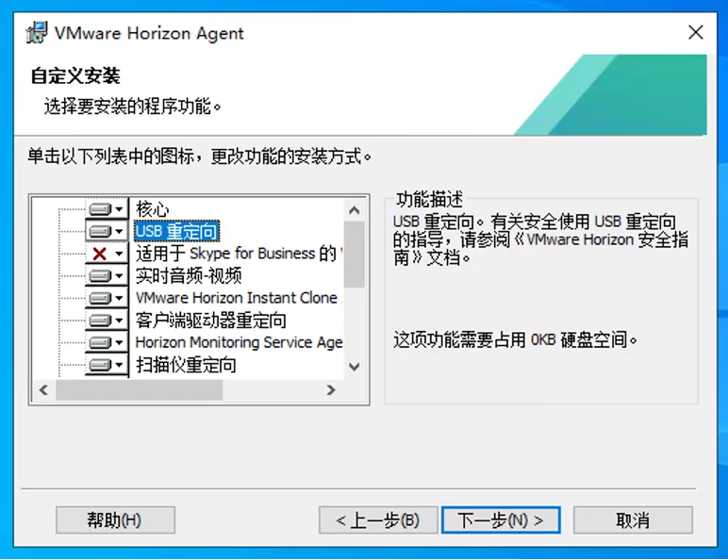
Task: Cancel the installation with 取消
Action: pos(633,520)
